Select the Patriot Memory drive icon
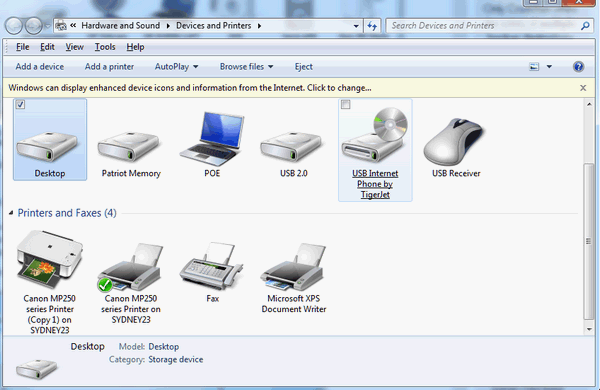600x390 pixels. pyautogui.click(x=129, y=147)
